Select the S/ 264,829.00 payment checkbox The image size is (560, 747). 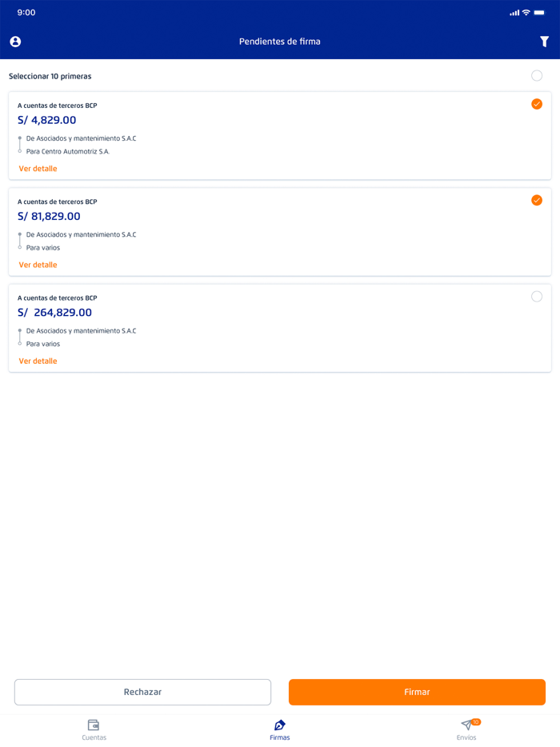[537, 297]
